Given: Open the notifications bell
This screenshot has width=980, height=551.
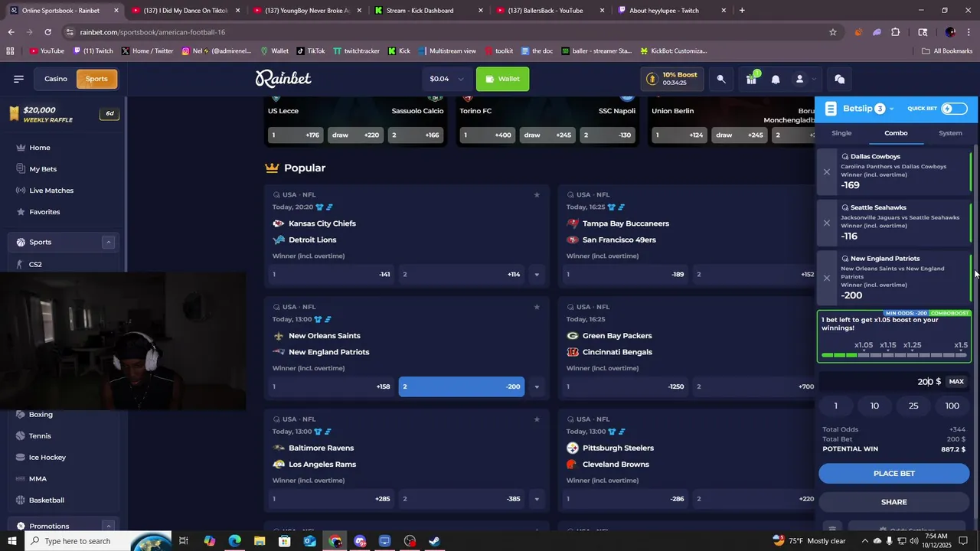Looking at the screenshot, I should 776,79.
